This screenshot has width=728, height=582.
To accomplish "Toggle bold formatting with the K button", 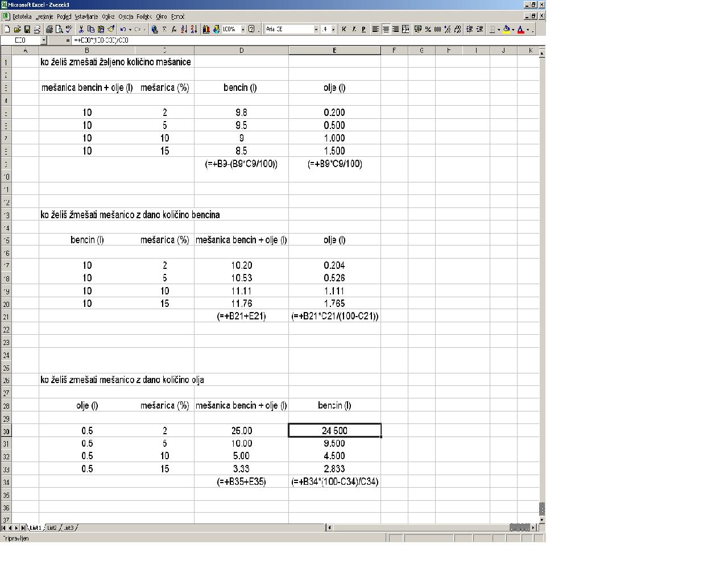I will click(x=344, y=29).
